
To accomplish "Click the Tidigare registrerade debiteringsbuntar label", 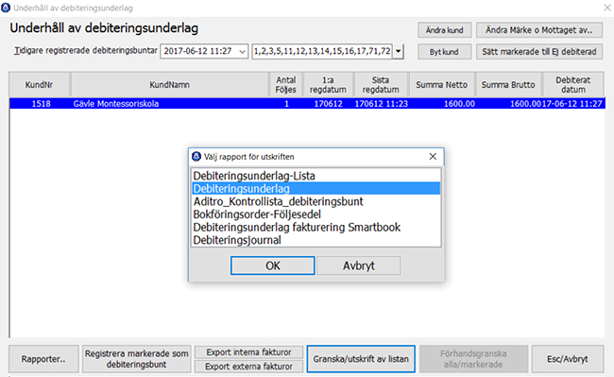I will 86,51.
